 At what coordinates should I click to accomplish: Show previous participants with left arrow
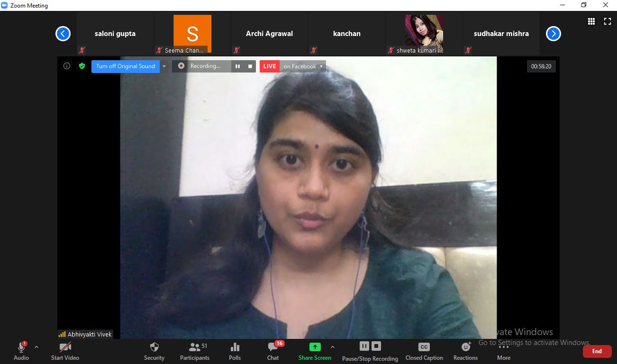tap(63, 34)
